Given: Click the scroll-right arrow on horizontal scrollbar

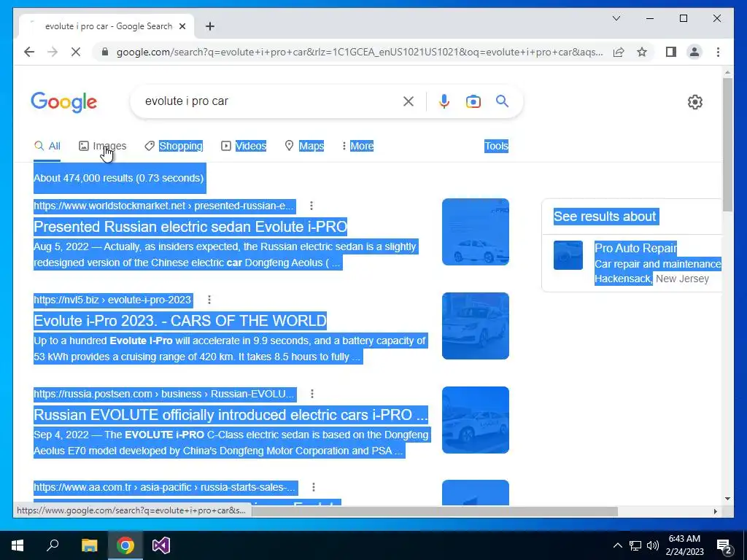Looking at the screenshot, I should 715,511.
